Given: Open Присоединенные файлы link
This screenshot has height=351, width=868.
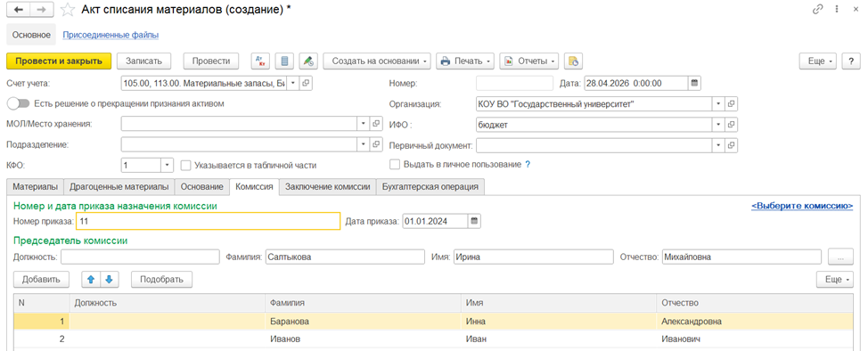Looking at the screenshot, I should [x=111, y=35].
